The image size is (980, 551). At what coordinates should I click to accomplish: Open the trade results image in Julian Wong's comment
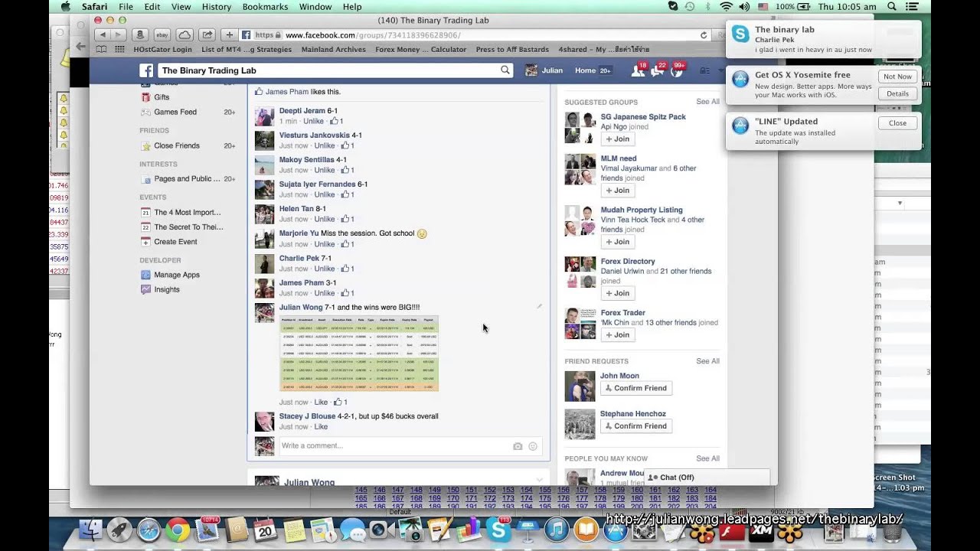359,354
